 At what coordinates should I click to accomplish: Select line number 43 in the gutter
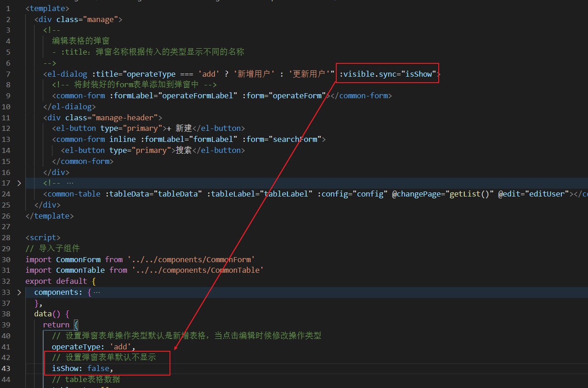pos(6,369)
